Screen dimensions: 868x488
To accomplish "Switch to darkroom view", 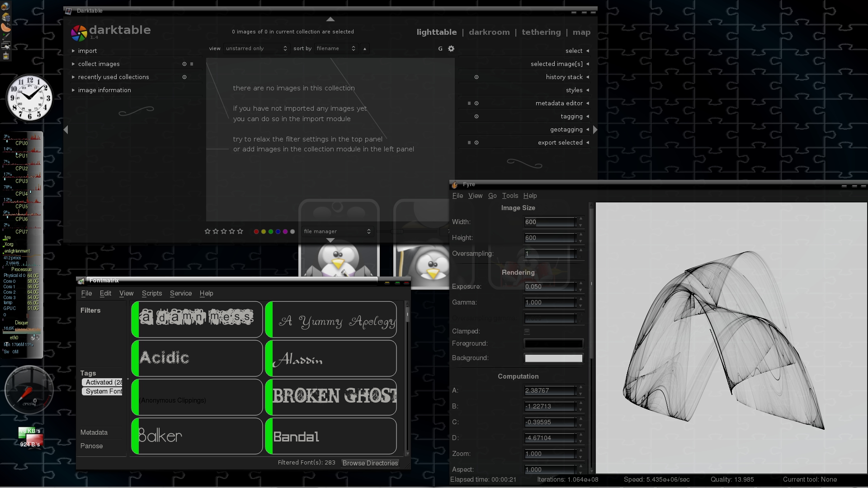I will coord(489,32).
